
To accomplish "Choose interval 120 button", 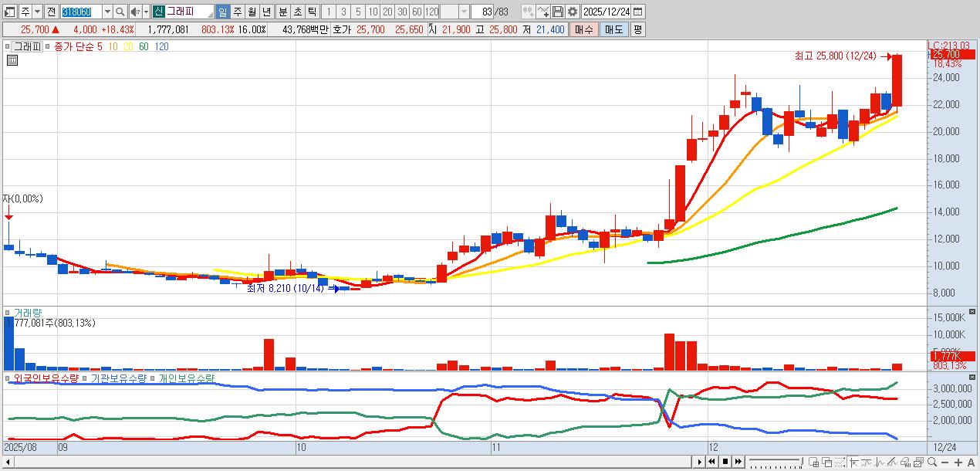I will [x=431, y=12].
